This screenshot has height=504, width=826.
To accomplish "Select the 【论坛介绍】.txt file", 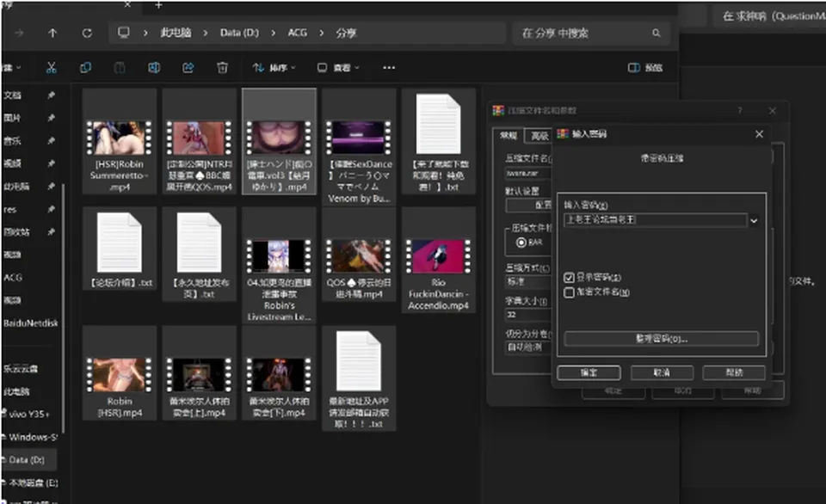I will (x=120, y=249).
